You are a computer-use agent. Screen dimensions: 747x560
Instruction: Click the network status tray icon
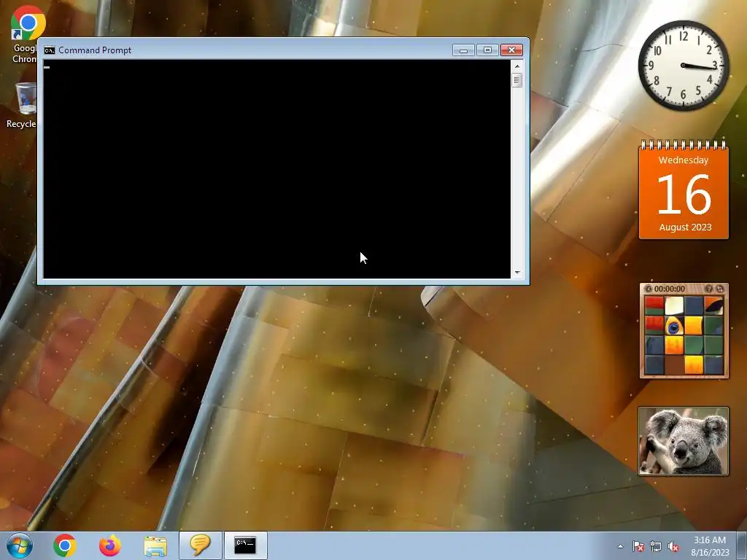point(656,547)
